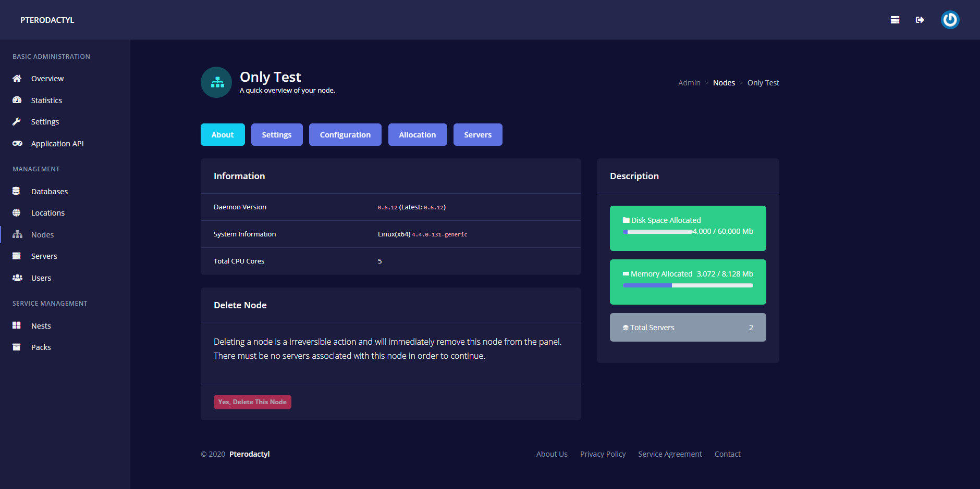Open Contact footer link
This screenshot has height=489, width=980.
coord(728,454)
